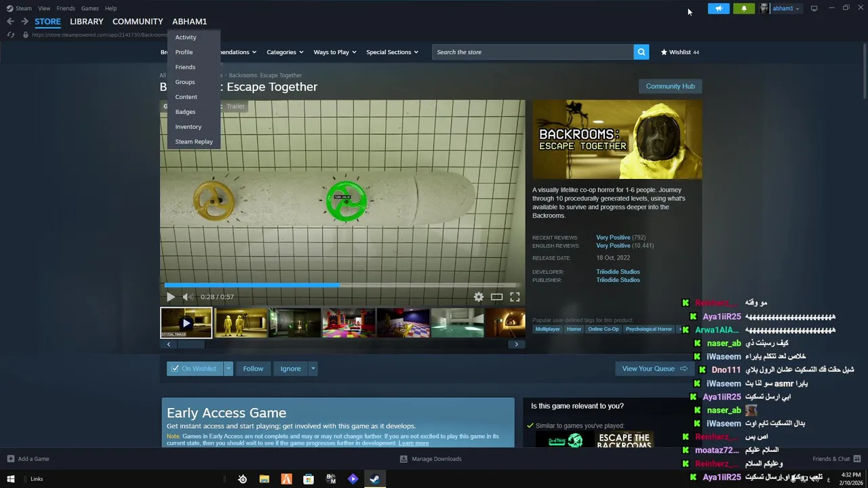Click the Add a Game plus icon
This screenshot has width=868, height=488.
pos(10,459)
